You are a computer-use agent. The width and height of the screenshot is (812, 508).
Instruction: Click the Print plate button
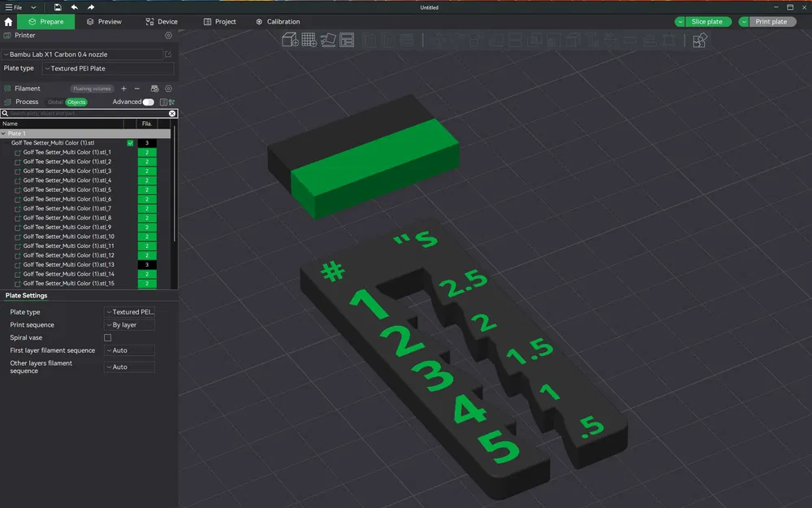[x=771, y=22]
